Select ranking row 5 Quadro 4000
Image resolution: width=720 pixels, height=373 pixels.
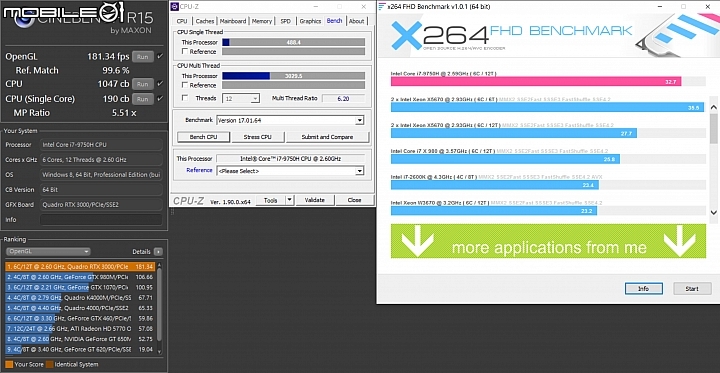tap(80, 308)
